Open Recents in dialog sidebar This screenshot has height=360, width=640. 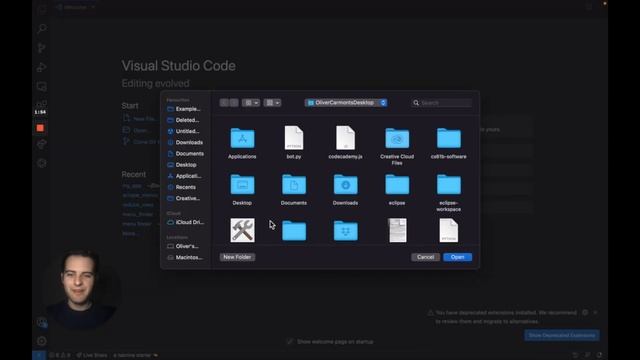[182, 187]
